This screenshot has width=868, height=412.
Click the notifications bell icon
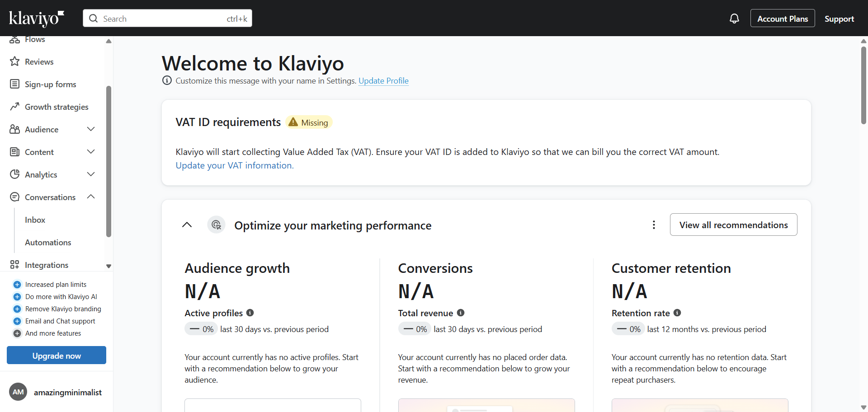[734, 19]
